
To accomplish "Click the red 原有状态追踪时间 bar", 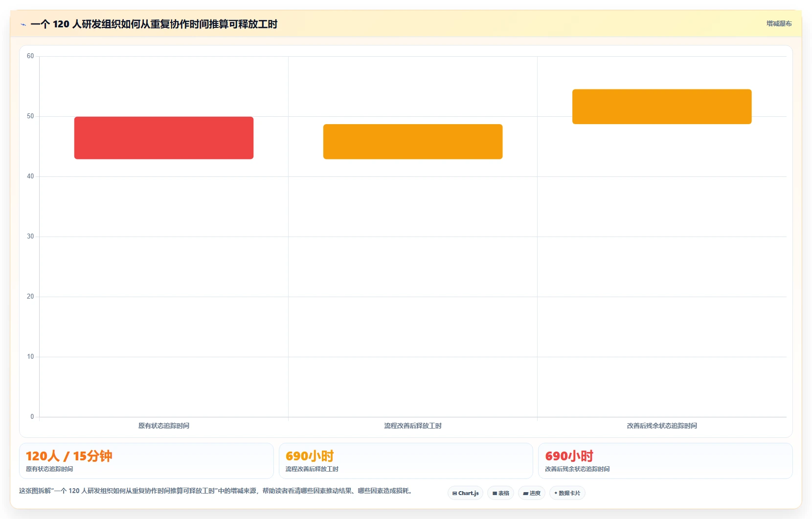I will pyautogui.click(x=164, y=138).
